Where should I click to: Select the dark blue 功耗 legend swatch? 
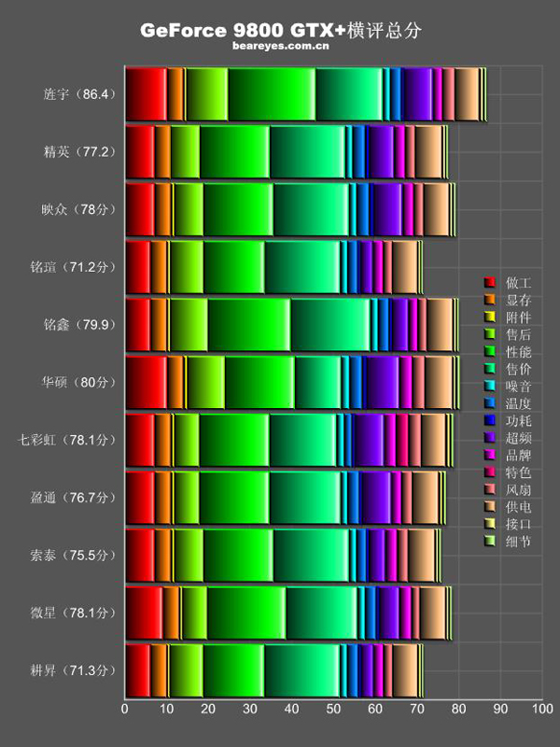[489, 420]
